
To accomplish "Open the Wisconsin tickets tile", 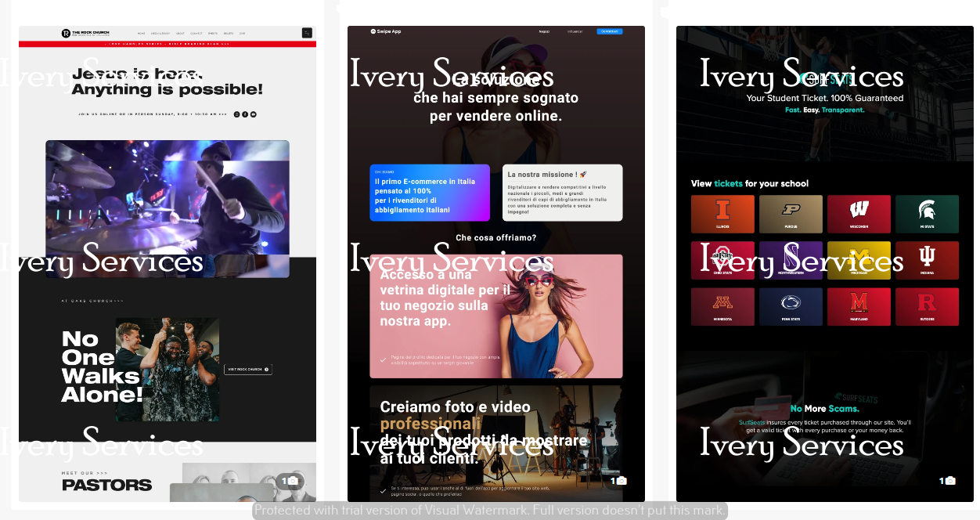I will 859,214.
